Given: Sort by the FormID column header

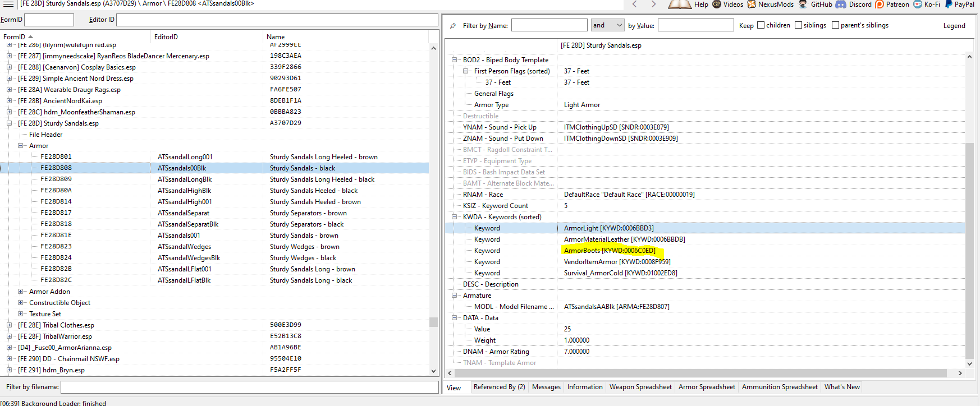Looking at the screenshot, I should (75, 37).
